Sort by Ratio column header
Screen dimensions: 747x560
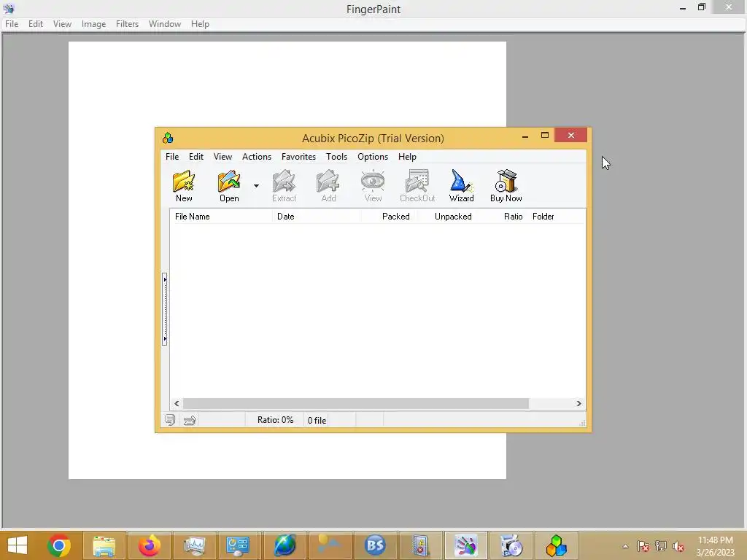(503, 216)
